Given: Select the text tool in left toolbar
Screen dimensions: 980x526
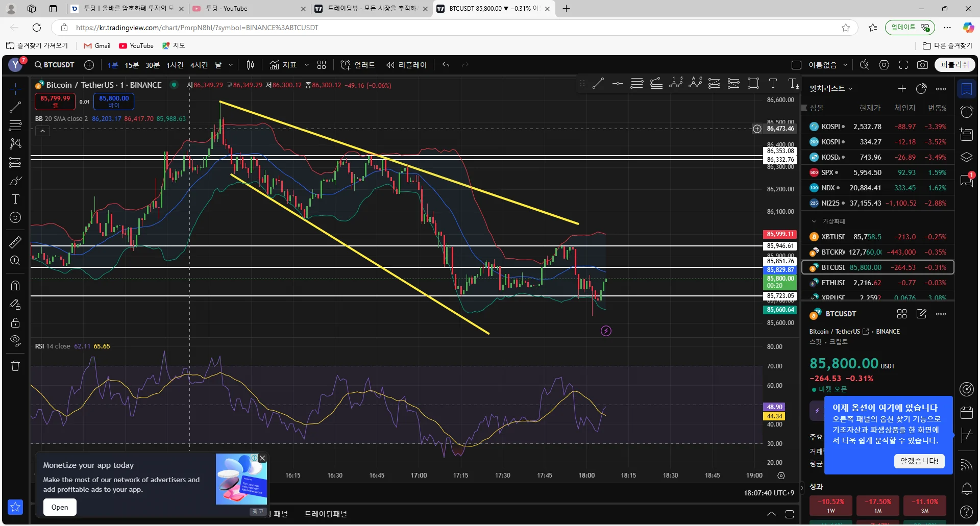Looking at the screenshot, I should (15, 199).
